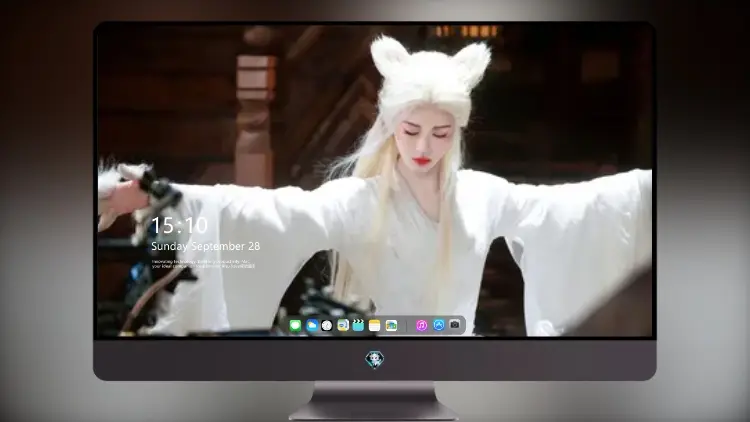This screenshot has height=422, width=750.
Task: Open the yellow Notes app in dock
Action: point(375,325)
